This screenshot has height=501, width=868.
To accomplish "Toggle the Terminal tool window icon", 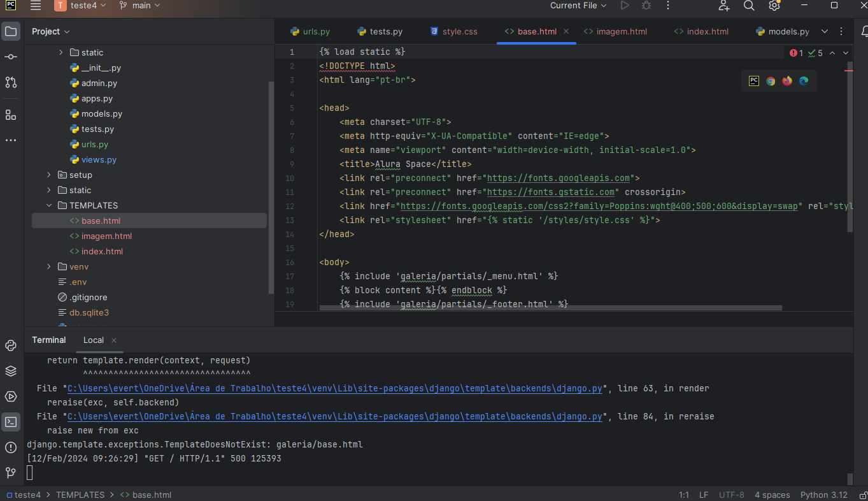I will 11,422.
